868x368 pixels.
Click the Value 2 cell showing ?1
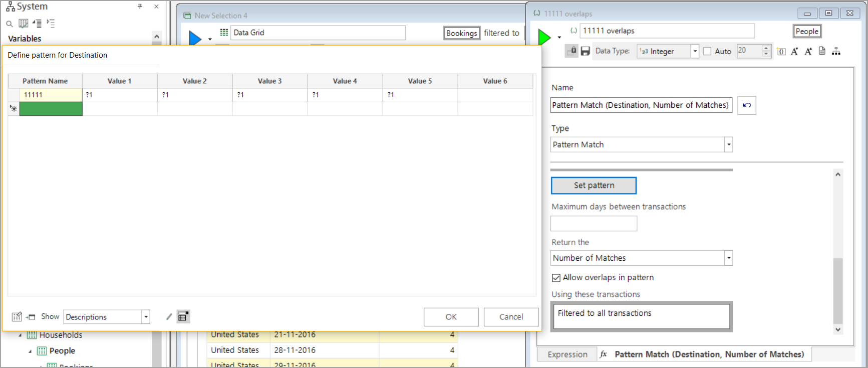(x=195, y=95)
